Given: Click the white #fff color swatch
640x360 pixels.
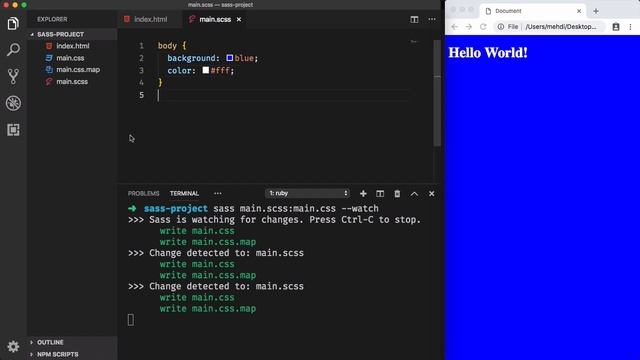Looking at the screenshot, I should pos(206,70).
